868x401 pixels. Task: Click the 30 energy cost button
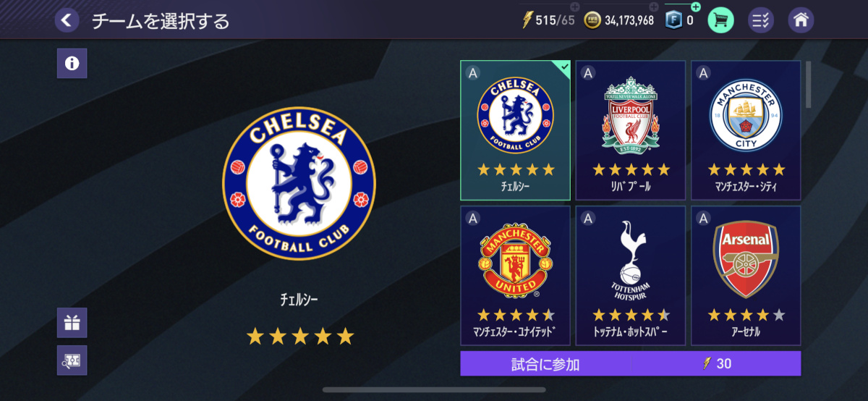(x=716, y=363)
